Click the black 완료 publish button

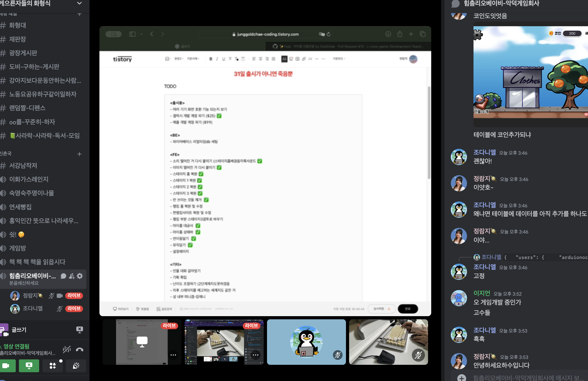point(408,309)
